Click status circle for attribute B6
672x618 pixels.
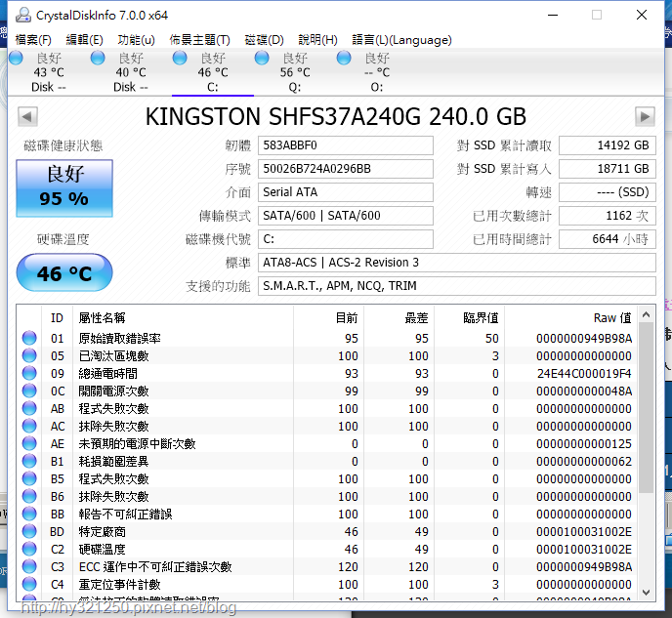[x=29, y=496]
